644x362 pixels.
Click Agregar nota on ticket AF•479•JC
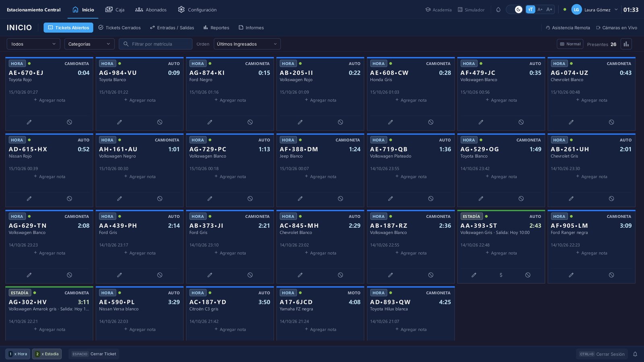[x=501, y=100]
